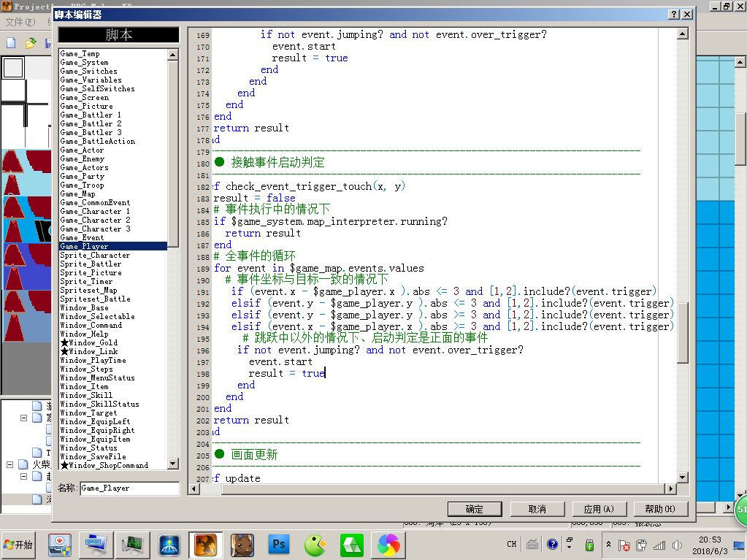Click the 取消 cancel button
The width and height of the screenshot is (747, 560).
point(537,509)
